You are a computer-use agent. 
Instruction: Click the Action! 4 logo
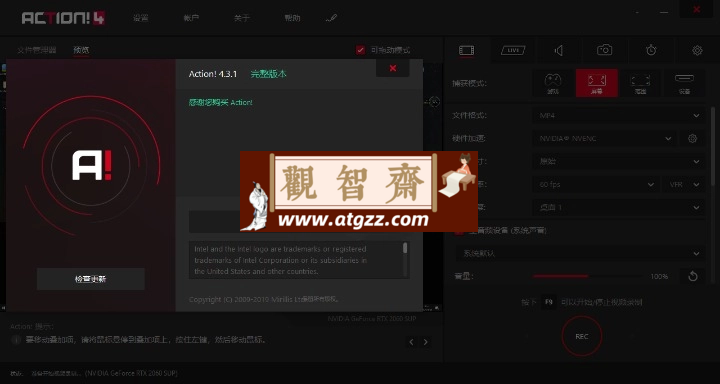63,18
